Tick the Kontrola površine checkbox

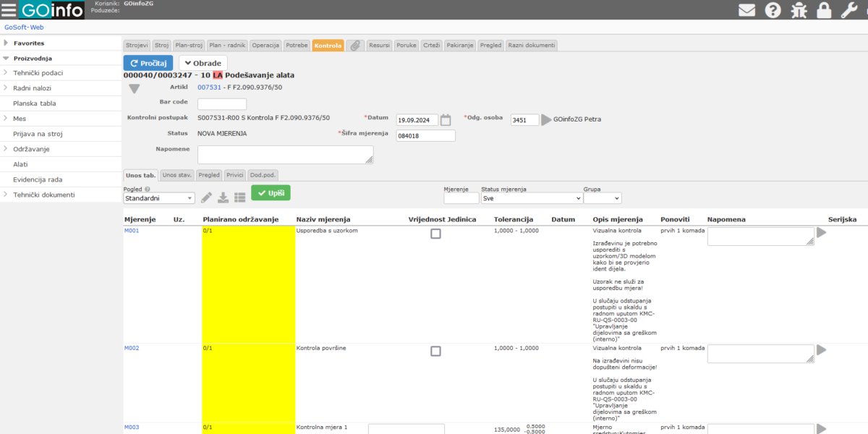coord(435,351)
